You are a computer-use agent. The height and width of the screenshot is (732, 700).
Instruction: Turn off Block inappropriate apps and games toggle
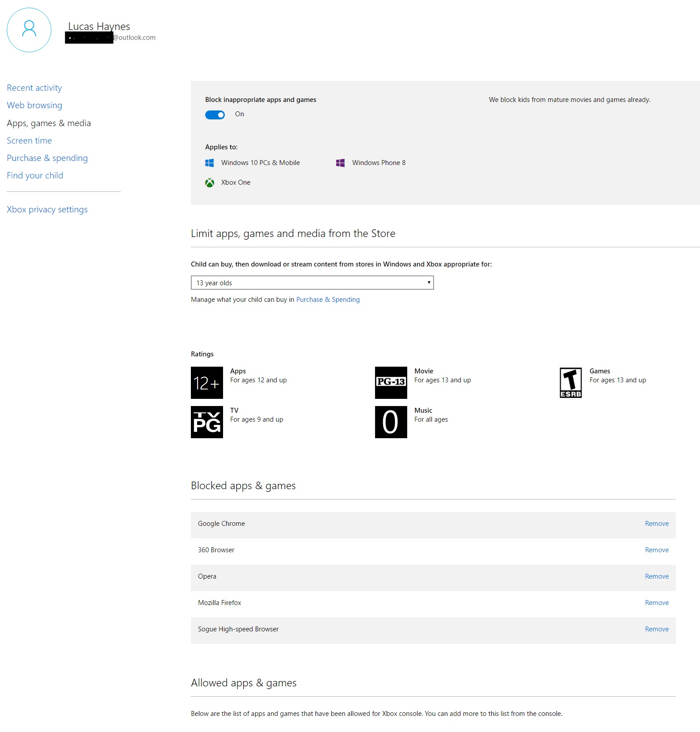coord(215,115)
